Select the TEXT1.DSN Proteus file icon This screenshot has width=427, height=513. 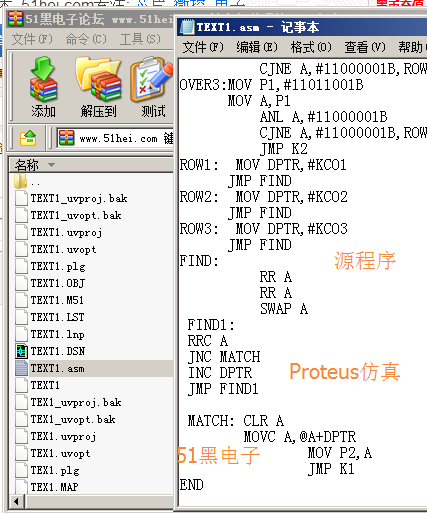pos(22,351)
